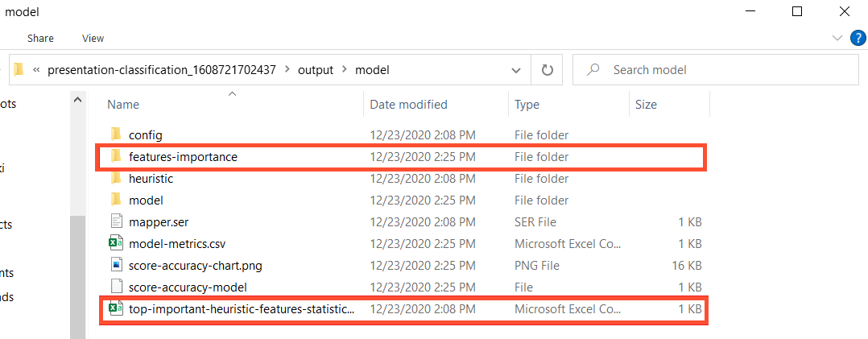Click the model breadcrumb segment
Viewport: 868px width, 339px height.
click(x=372, y=70)
